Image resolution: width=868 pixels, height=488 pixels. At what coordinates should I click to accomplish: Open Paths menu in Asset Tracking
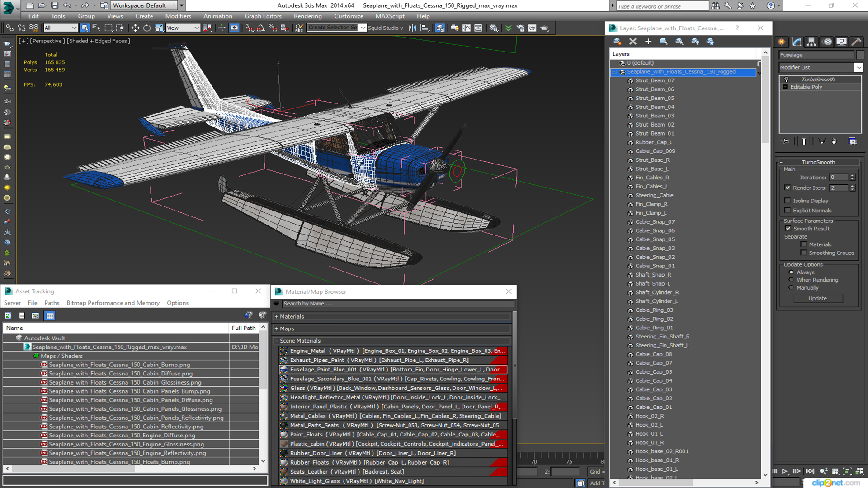(x=52, y=303)
